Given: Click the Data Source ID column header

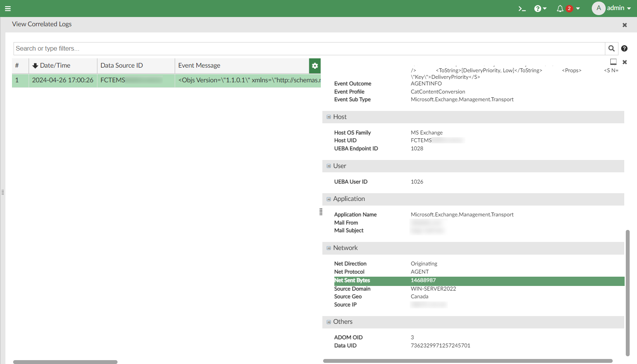Looking at the screenshot, I should pyautogui.click(x=121, y=66).
